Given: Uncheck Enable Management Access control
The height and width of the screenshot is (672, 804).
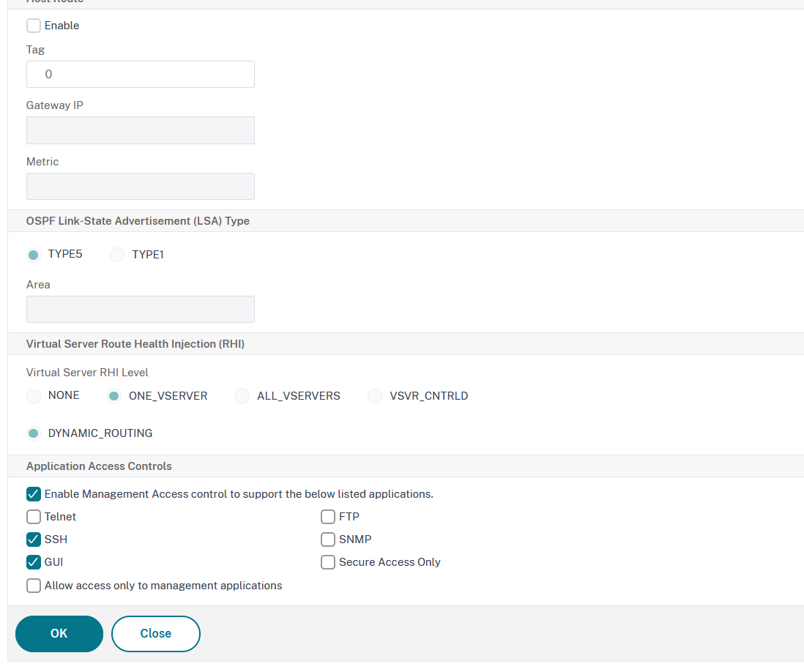Looking at the screenshot, I should point(33,494).
